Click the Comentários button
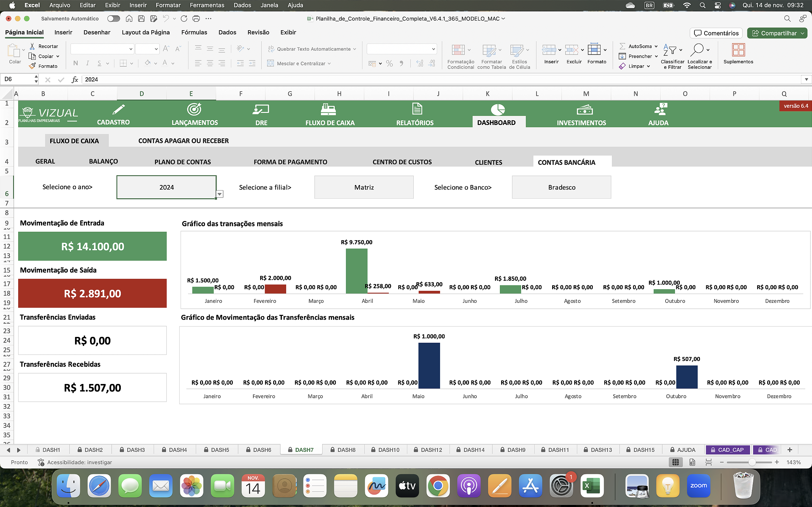 coord(717,33)
